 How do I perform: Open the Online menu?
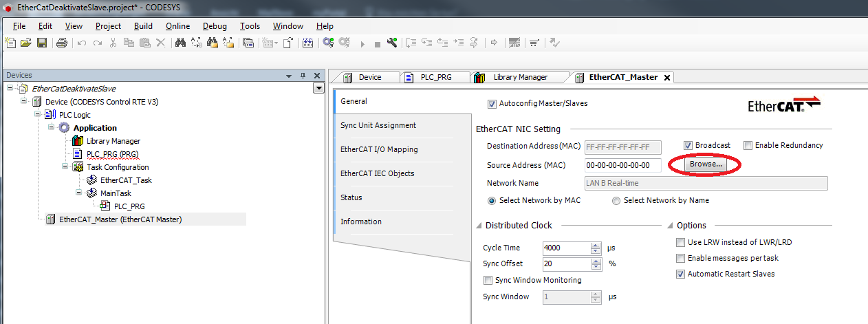point(177,26)
